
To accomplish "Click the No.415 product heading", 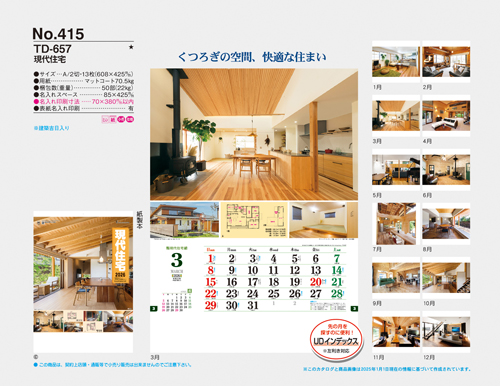I will [58, 34].
